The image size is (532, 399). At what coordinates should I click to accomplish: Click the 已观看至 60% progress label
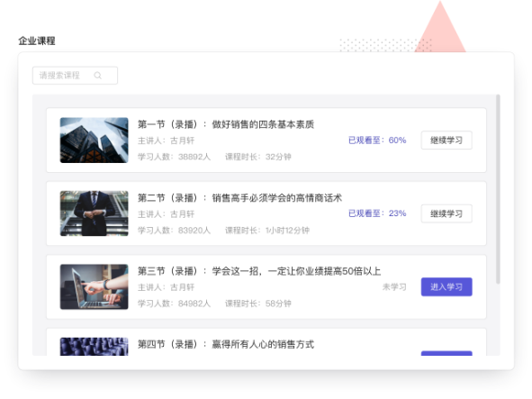(x=377, y=141)
